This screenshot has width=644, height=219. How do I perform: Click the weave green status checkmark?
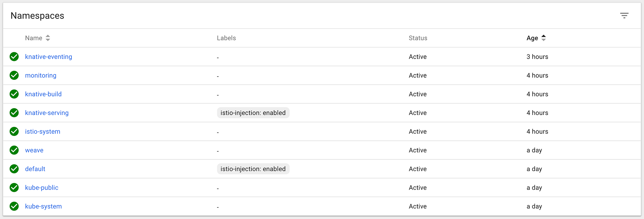[x=14, y=150]
